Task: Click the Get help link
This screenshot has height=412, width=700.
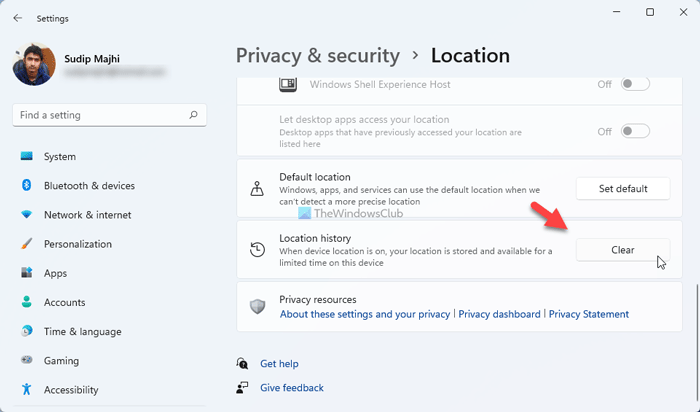Action: coord(279,364)
